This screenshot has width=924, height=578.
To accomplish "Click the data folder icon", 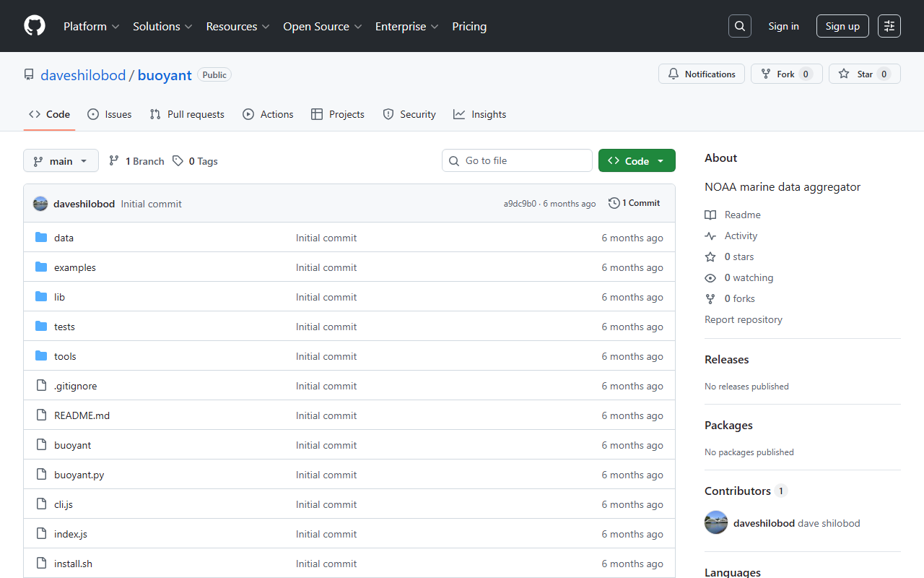I will pyautogui.click(x=41, y=238).
